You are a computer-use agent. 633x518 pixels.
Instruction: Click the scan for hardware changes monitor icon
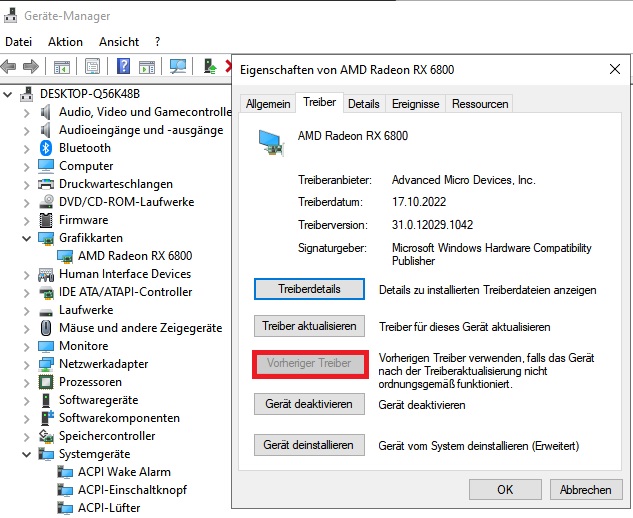point(178,67)
